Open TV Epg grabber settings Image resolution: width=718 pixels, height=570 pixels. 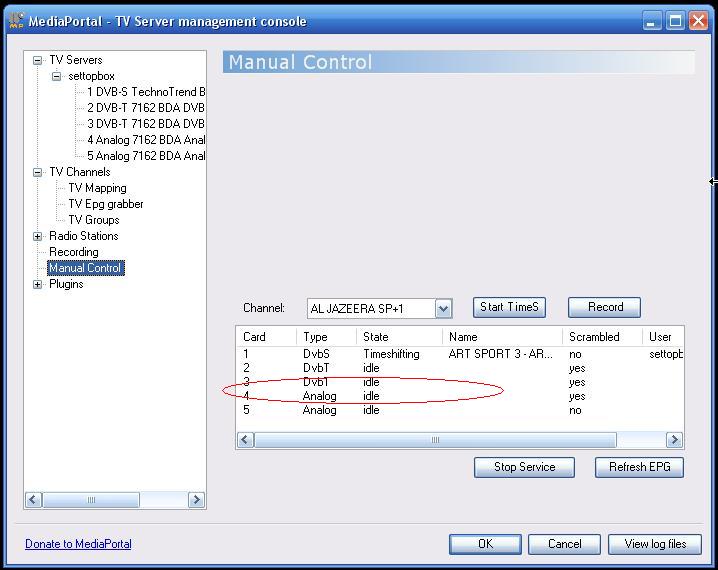106,204
